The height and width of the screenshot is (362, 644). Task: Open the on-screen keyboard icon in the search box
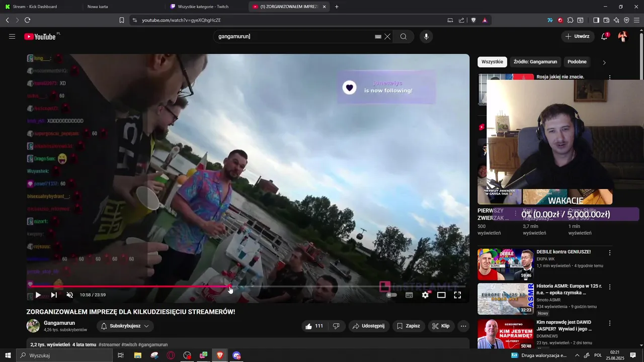(x=378, y=36)
